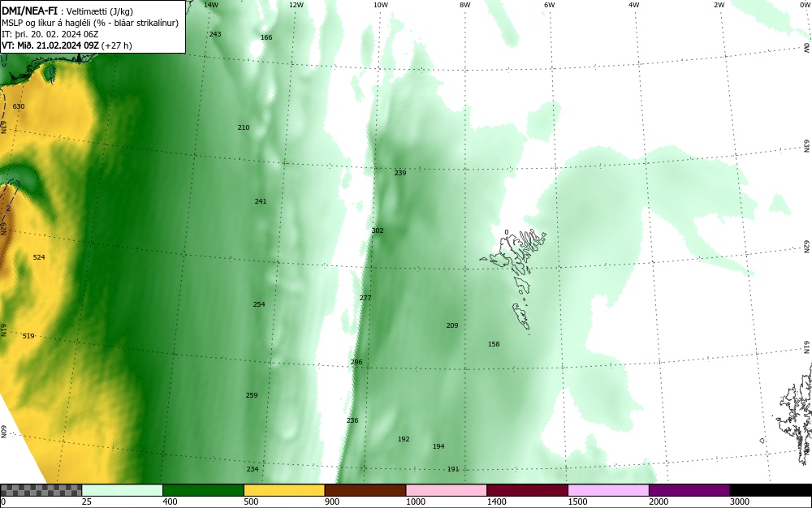Click the 2W longitude label
812x508 pixels.
click(x=719, y=5)
